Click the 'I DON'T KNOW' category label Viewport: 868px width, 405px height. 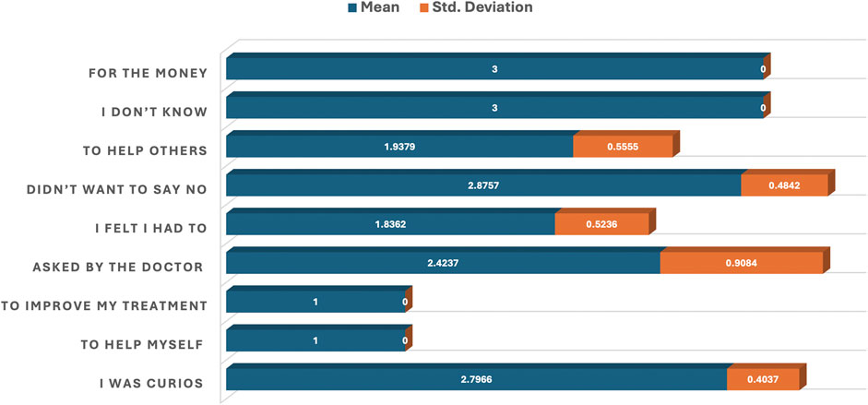click(153, 112)
